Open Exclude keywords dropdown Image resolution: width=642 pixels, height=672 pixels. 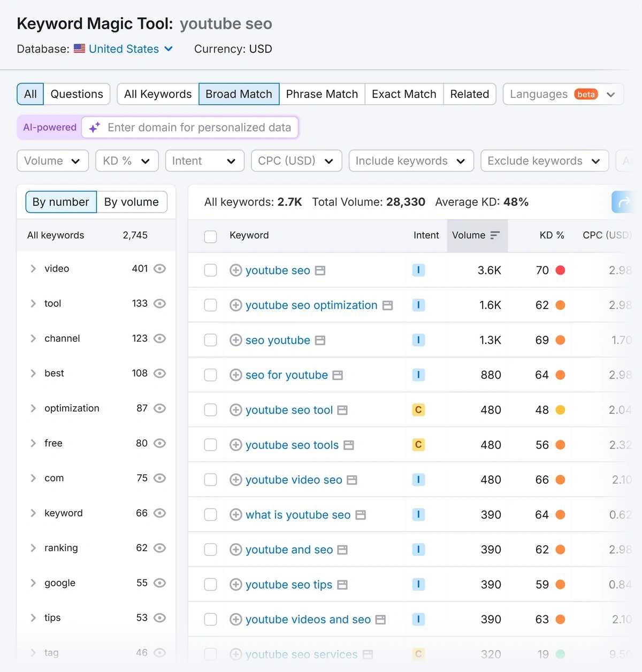(x=545, y=161)
